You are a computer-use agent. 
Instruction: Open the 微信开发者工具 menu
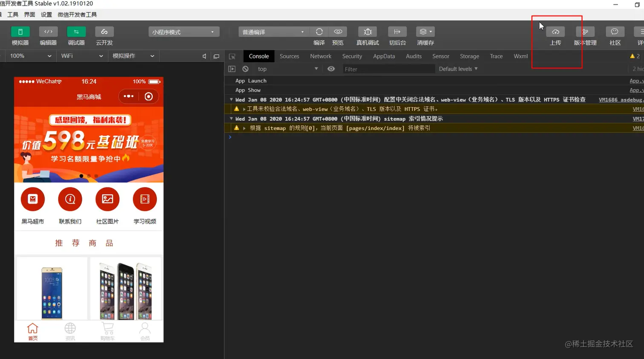pyautogui.click(x=77, y=14)
